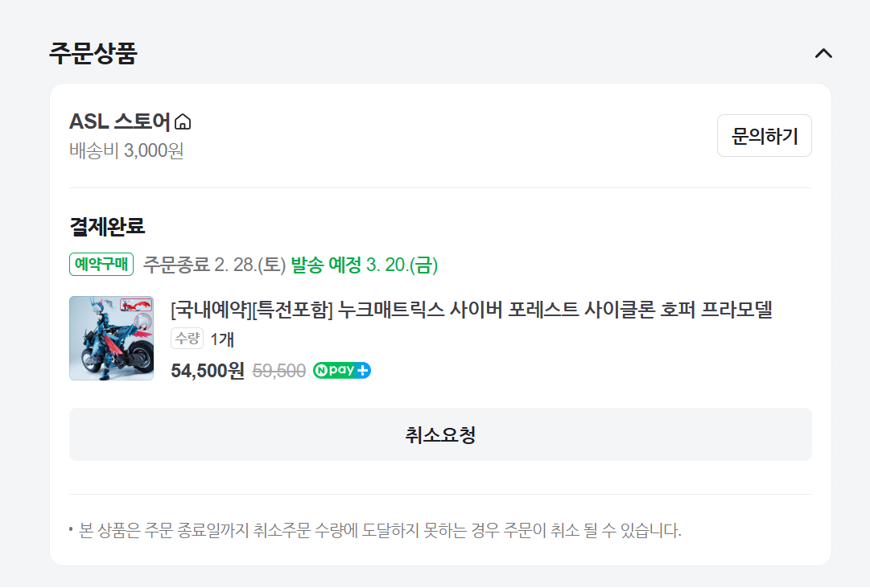Open the ASL 스토어 store link
The width and height of the screenshot is (870, 588).
[x=120, y=121]
